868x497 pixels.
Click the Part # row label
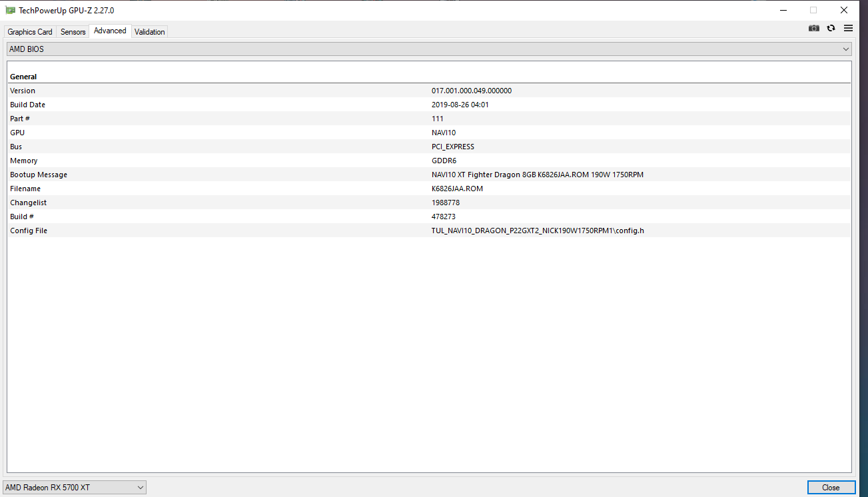coord(20,119)
